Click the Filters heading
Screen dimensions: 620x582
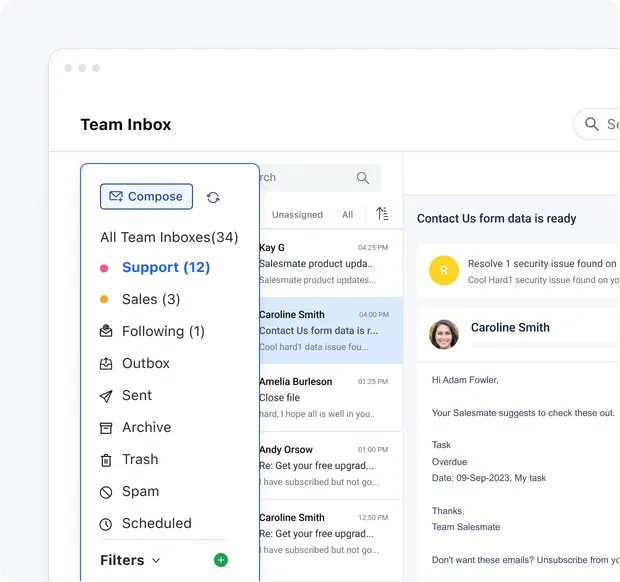click(x=122, y=560)
